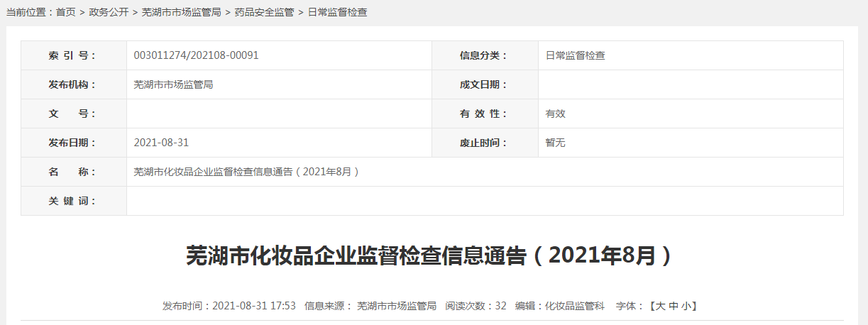Set font size to 大
868x325 pixels.
[x=660, y=306]
